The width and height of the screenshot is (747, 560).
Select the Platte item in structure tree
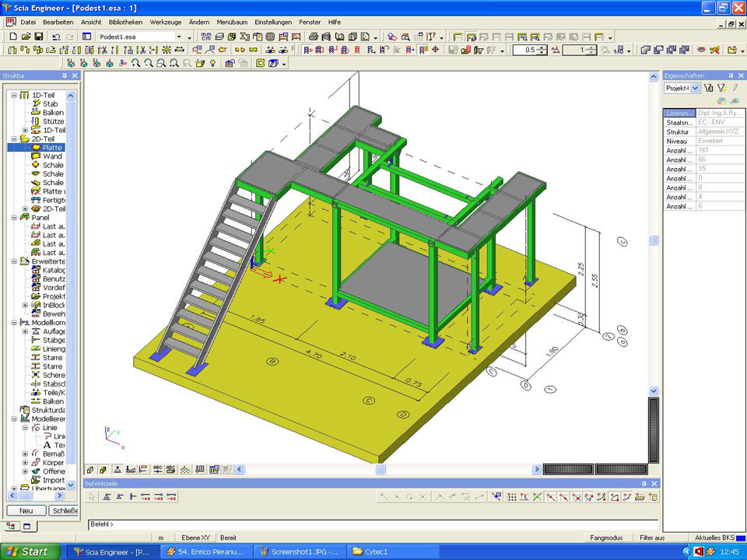point(52,148)
